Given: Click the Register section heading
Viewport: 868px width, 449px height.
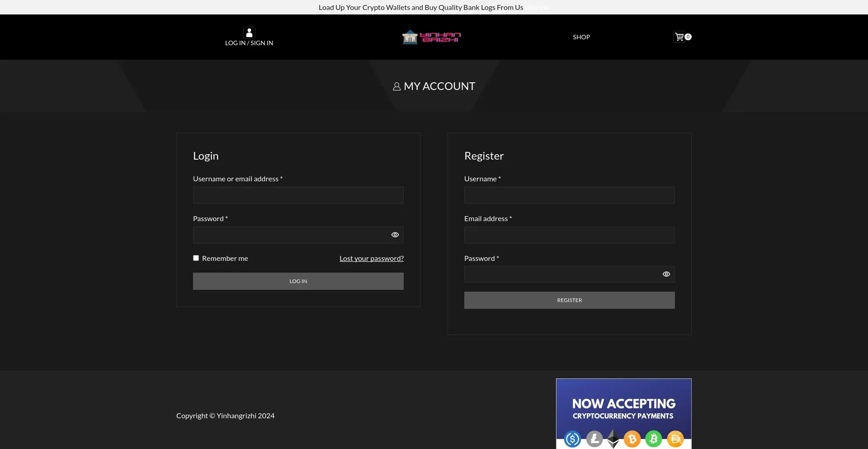Looking at the screenshot, I should (484, 156).
